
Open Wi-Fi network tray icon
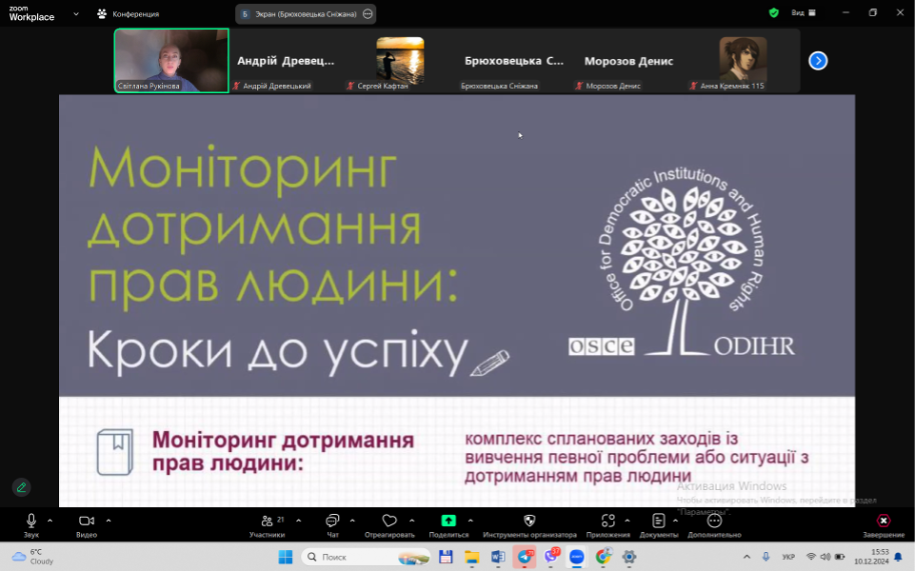point(811,557)
